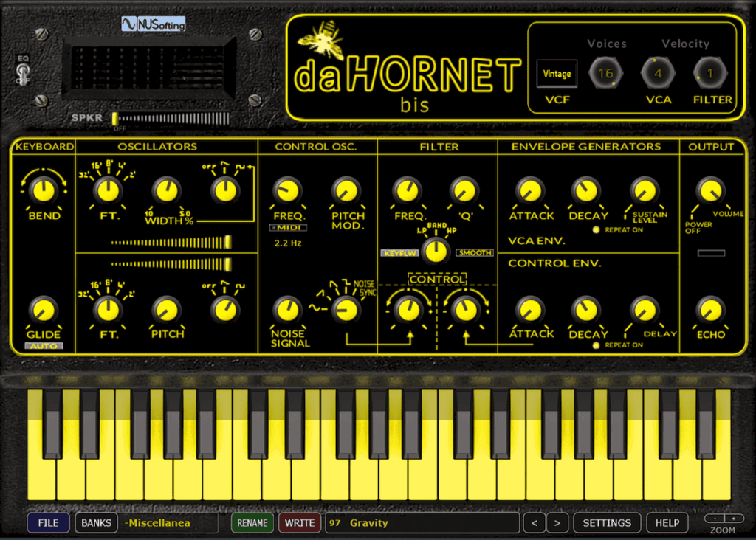Screen dimensions: 756x540
Task: Click the right filter CONTROL amount knob
Action: pos(466,311)
